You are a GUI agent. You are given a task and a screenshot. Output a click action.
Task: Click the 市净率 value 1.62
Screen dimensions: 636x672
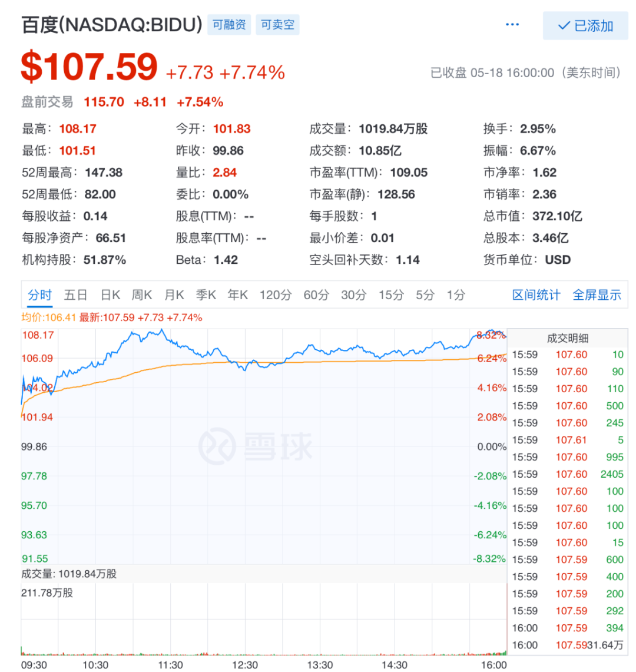tap(544, 173)
